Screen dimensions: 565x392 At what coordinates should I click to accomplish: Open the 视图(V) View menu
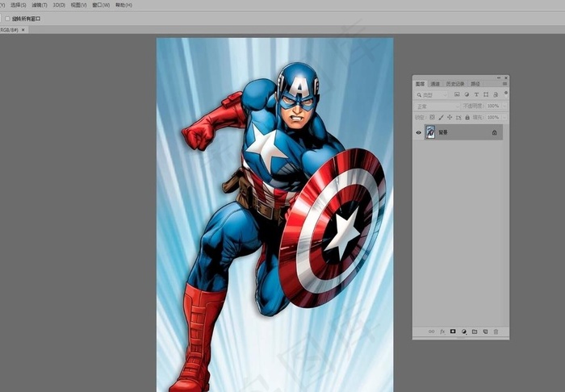(x=78, y=5)
